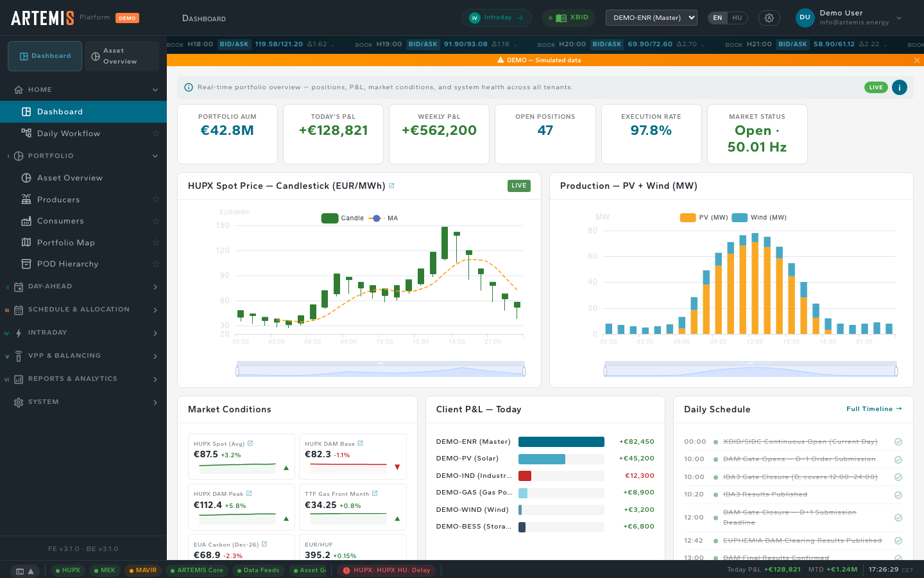Open HUPX Spot Price chart external link icon

tap(391, 186)
